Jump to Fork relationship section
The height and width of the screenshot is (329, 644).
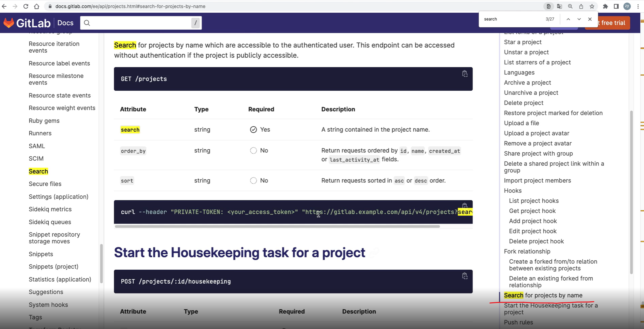click(527, 251)
